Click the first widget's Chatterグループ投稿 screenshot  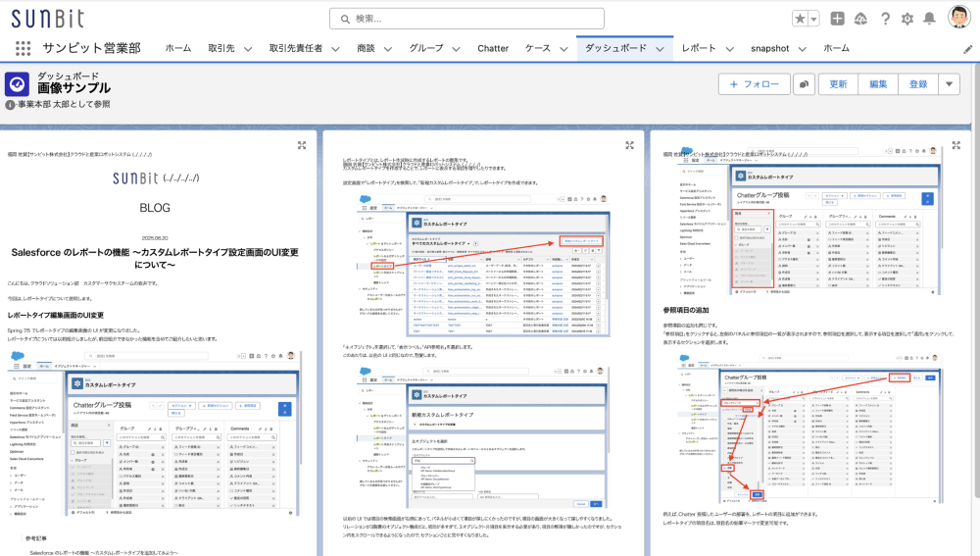coord(155,432)
